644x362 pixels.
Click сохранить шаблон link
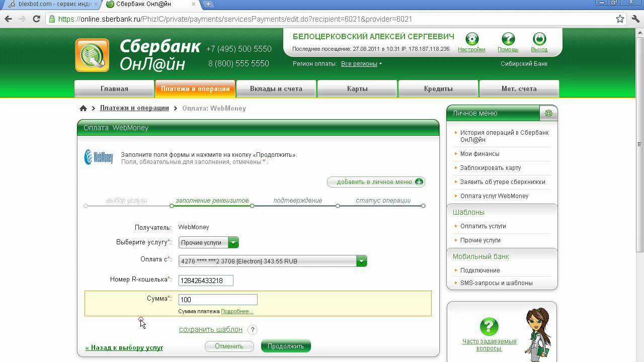211,329
